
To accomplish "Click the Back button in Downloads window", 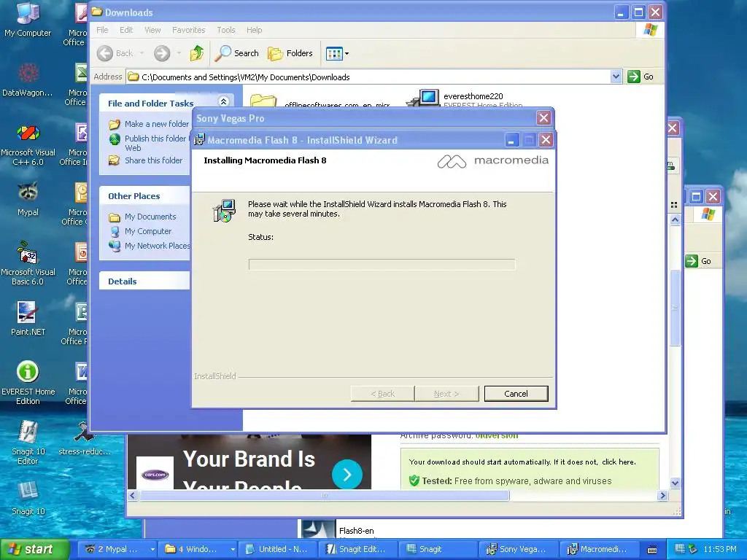I will [115, 53].
